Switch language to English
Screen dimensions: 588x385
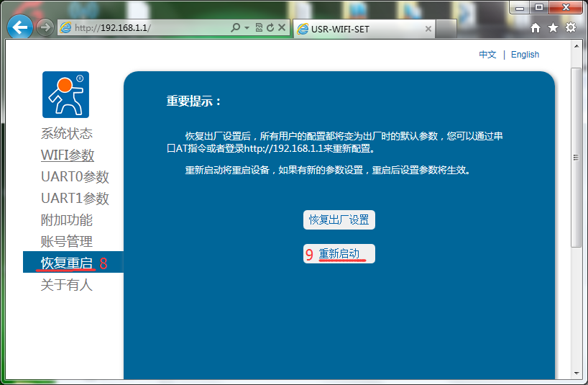coord(525,55)
